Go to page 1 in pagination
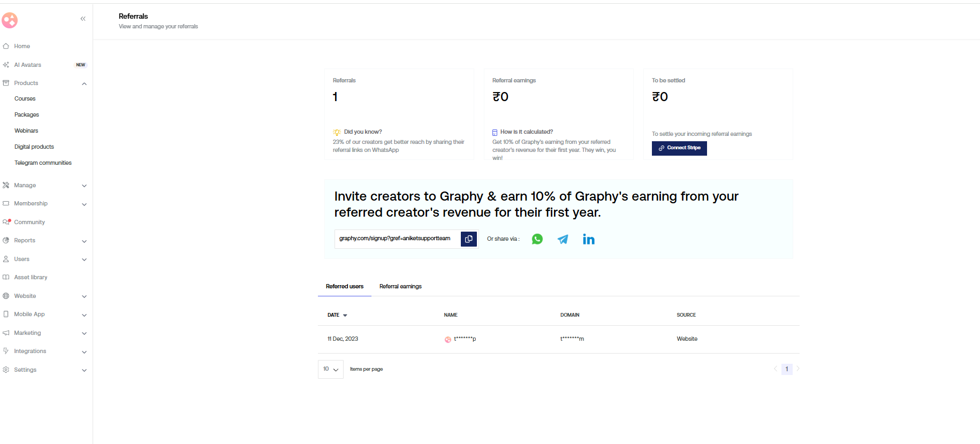The height and width of the screenshot is (444, 980). 787,369
